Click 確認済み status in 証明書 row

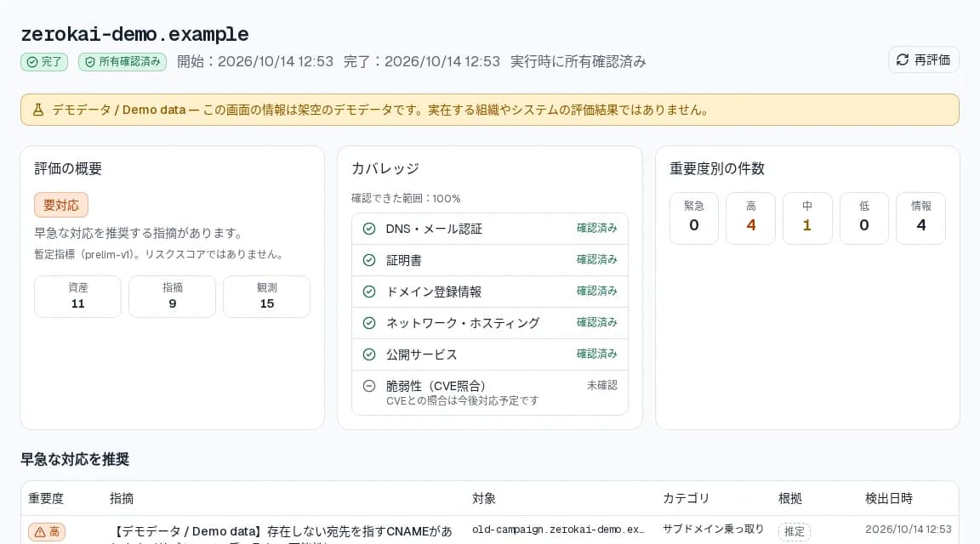597,259
